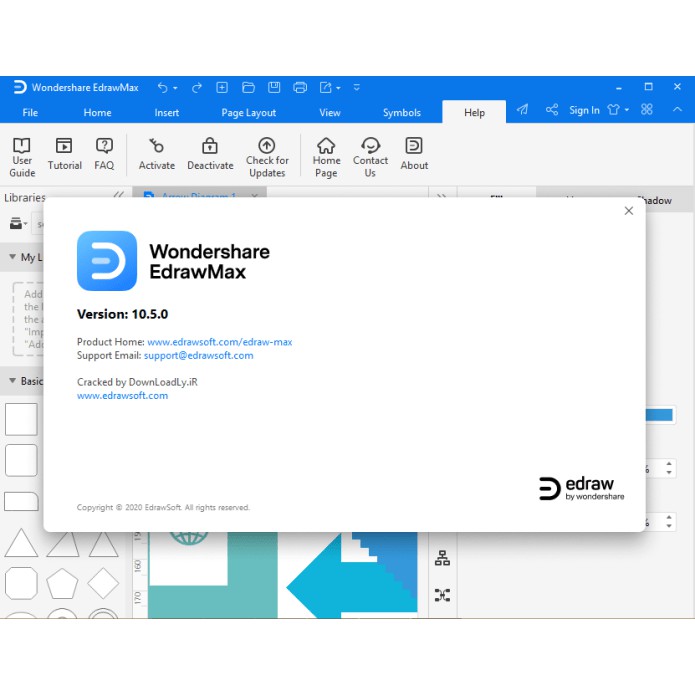This screenshot has width=695, height=695.
Task: Open the Symbols ribbon tab
Action: [x=402, y=113]
